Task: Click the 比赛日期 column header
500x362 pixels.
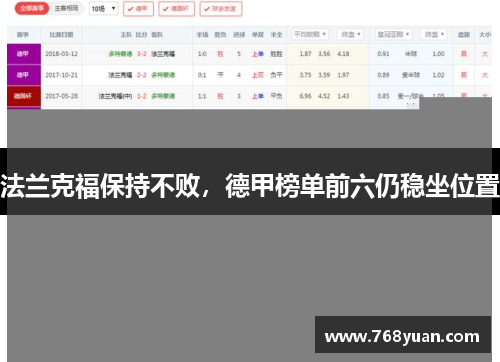Action: tap(61, 35)
